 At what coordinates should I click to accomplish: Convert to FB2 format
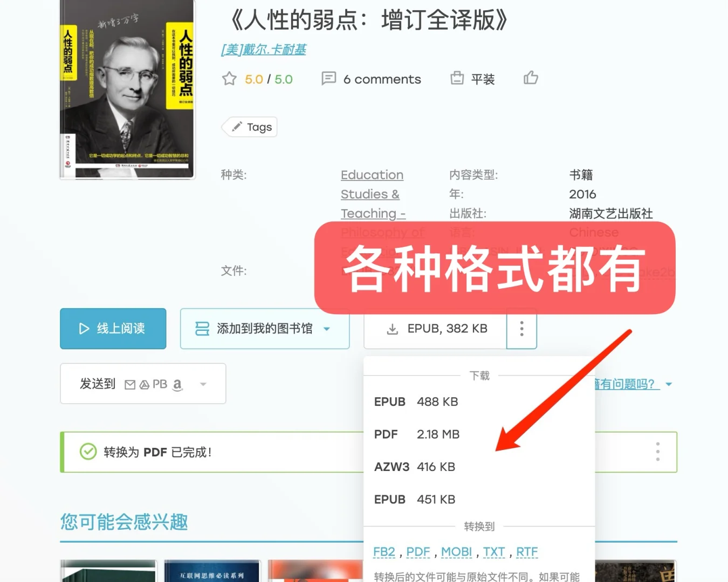tap(384, 552)
